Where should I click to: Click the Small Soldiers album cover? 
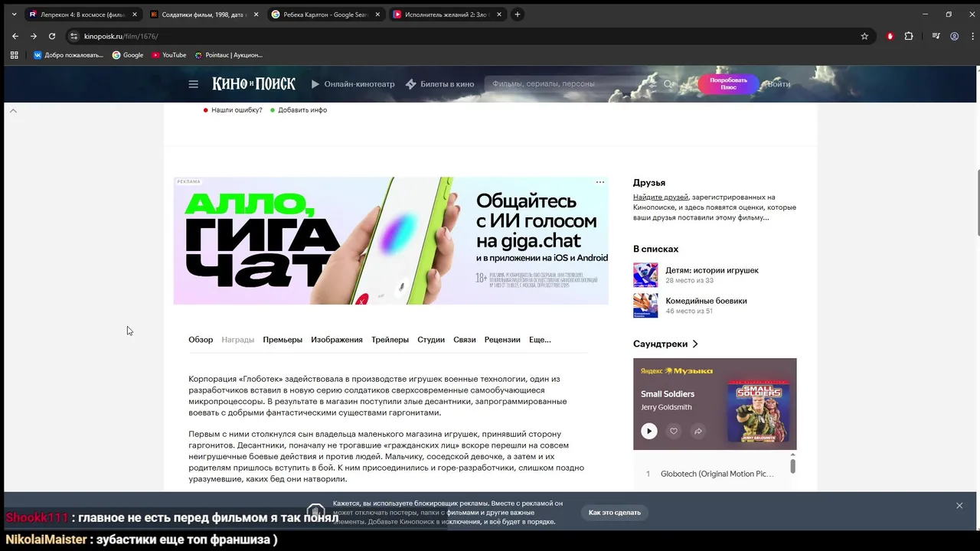[x=758, y=411]
